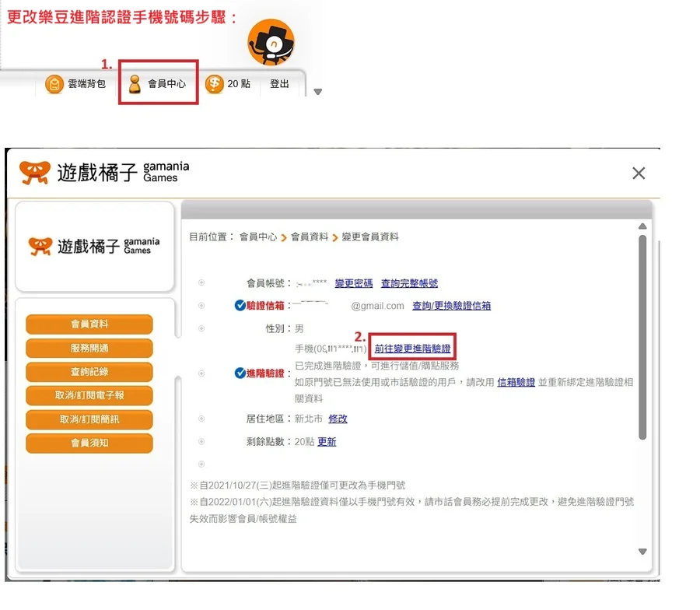Viewport: 700px width, 610px height.
Task: Expand the dropdown arrow next to 登出
Action: coord(317,92)
